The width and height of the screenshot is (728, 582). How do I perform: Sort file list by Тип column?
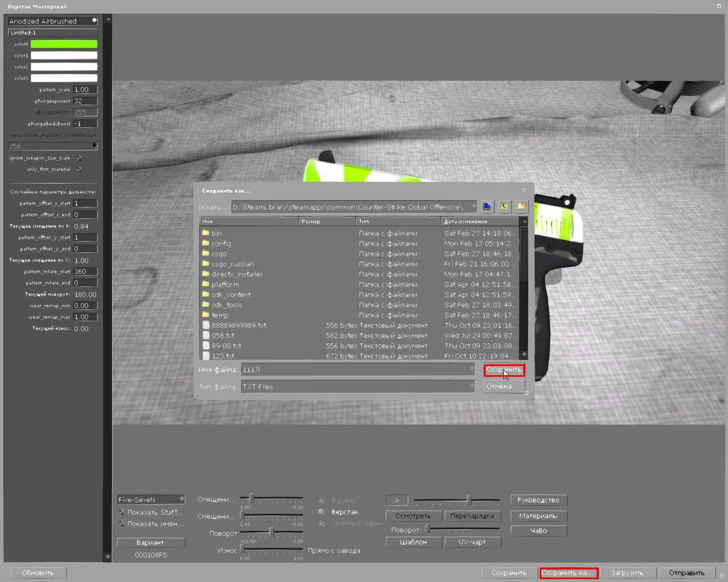point(399,221)
